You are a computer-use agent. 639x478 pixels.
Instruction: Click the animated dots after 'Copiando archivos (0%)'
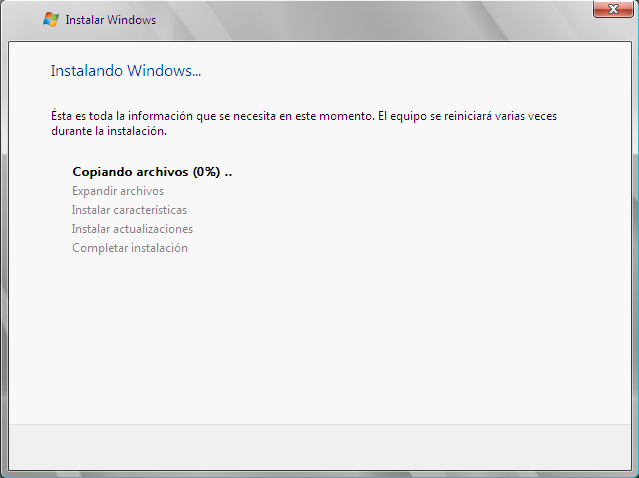pyautogui.click(x=228, y=173)
